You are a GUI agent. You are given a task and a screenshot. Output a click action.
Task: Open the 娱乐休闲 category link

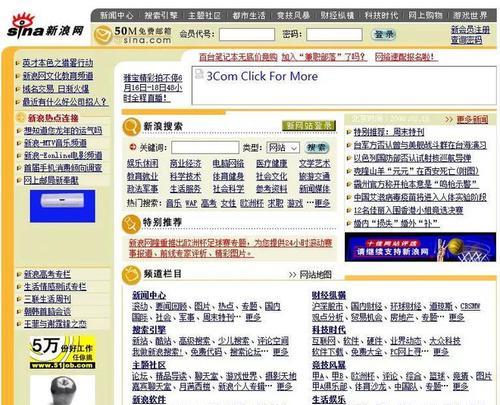[x=142, y=163]
